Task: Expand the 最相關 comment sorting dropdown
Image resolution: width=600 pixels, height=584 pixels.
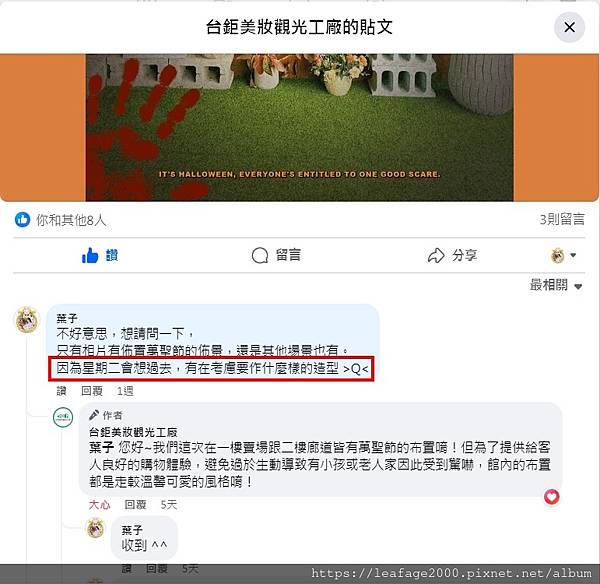Action: click(556, 285)
